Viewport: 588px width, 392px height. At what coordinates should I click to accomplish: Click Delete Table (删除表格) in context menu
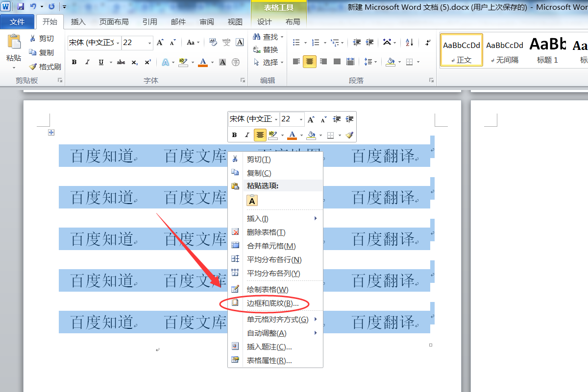tap(275, 232)
